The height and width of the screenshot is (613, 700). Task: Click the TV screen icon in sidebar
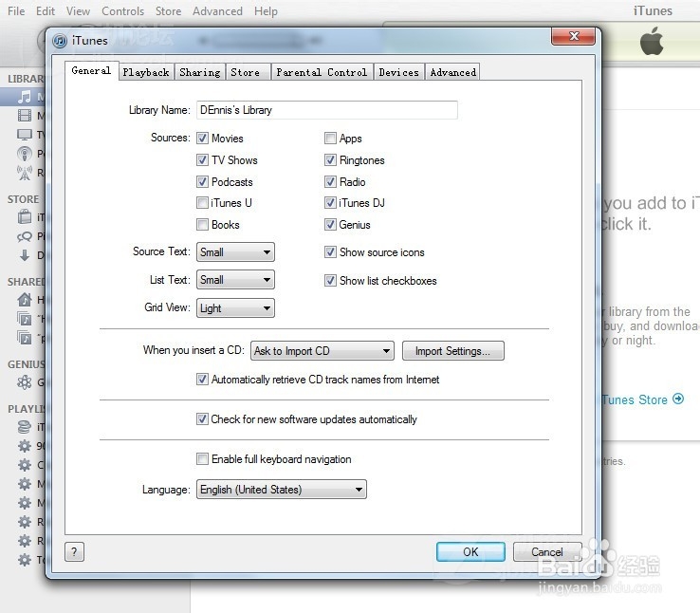[25, 135]
